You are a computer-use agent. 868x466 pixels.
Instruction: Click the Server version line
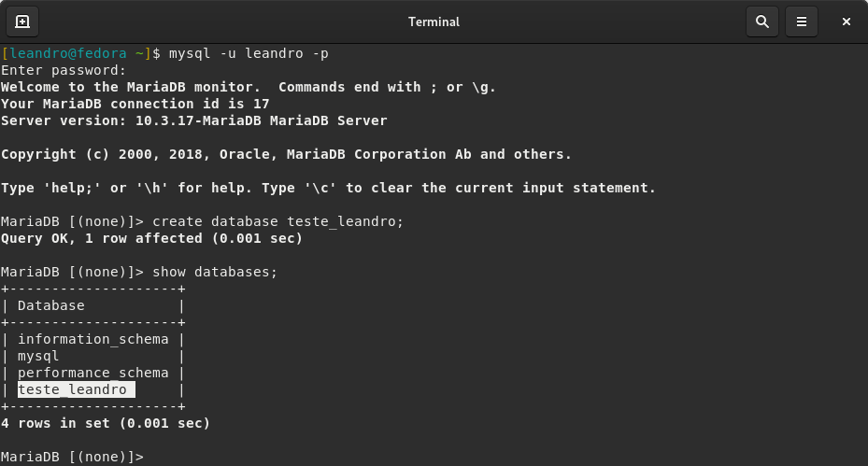point(193,120)
